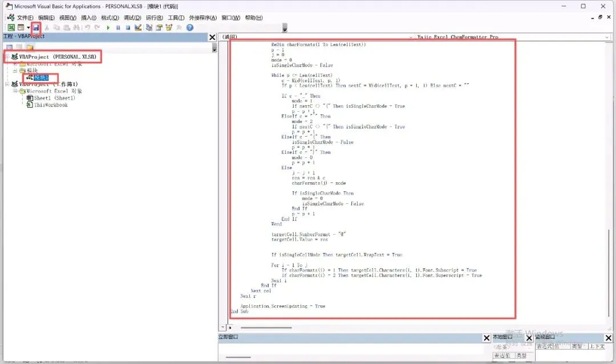Open the Object Browser toolbar icon

[x=169, y=27]
